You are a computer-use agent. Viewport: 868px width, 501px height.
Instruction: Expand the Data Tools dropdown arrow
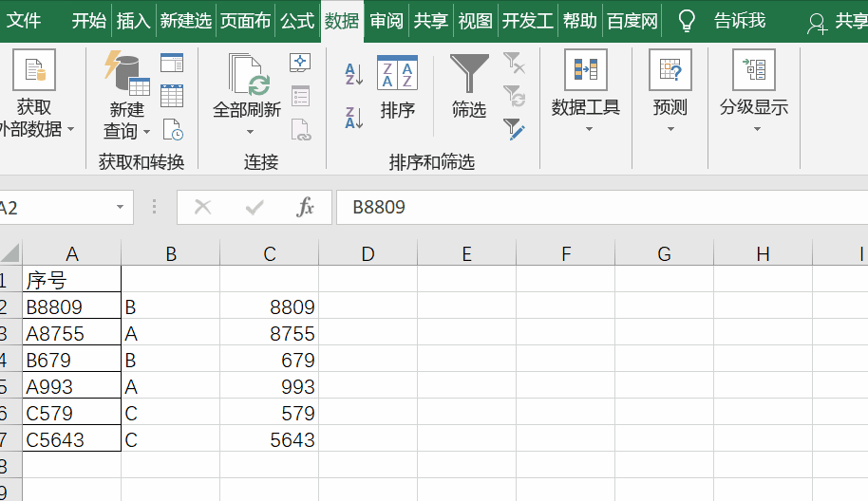tap(589, 129)
